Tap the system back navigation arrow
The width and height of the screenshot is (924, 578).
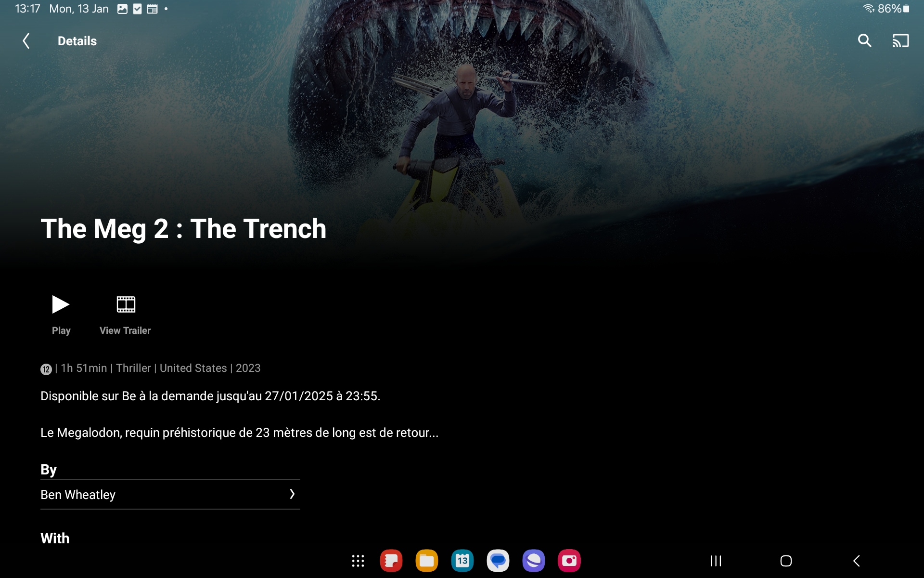click(857, 561)
